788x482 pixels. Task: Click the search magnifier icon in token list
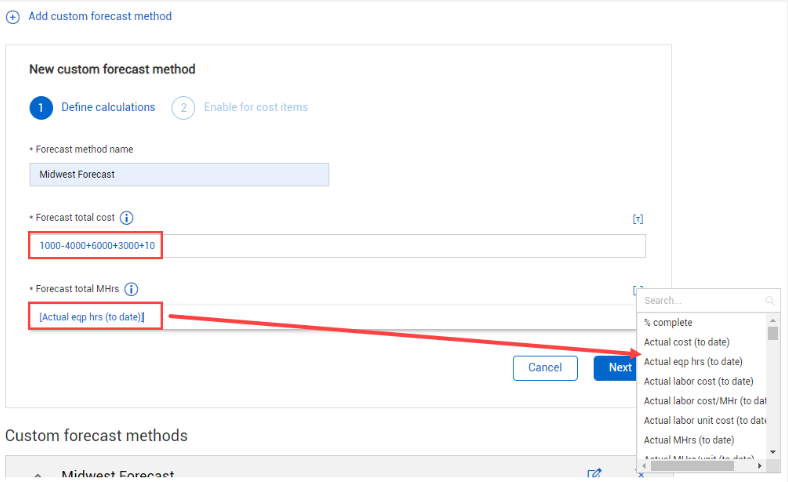[x=769, y=301]
